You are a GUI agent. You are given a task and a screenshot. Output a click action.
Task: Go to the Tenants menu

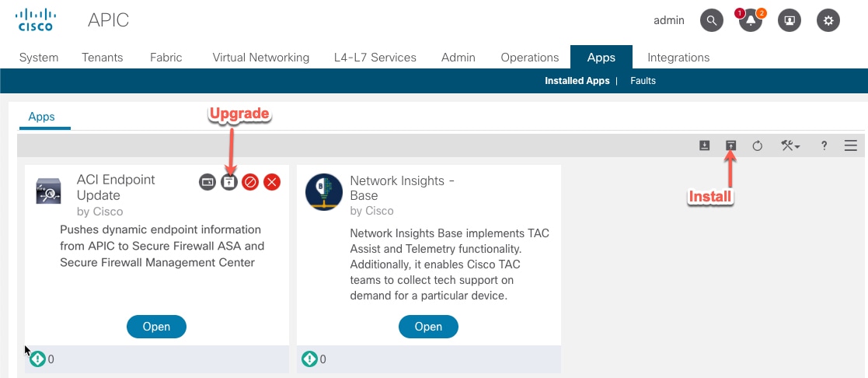point(103,57)
